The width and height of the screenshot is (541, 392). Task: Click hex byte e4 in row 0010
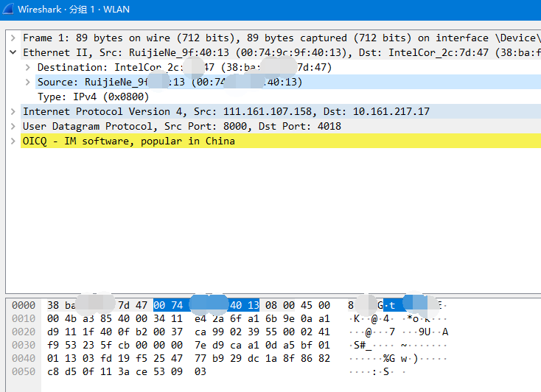200,318
